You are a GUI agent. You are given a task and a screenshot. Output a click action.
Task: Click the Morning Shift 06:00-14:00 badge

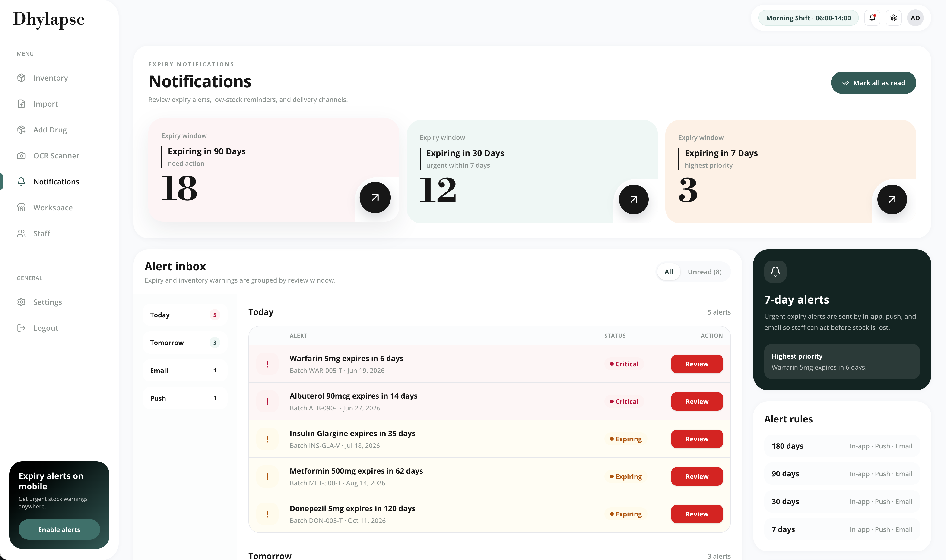[808, 18]
